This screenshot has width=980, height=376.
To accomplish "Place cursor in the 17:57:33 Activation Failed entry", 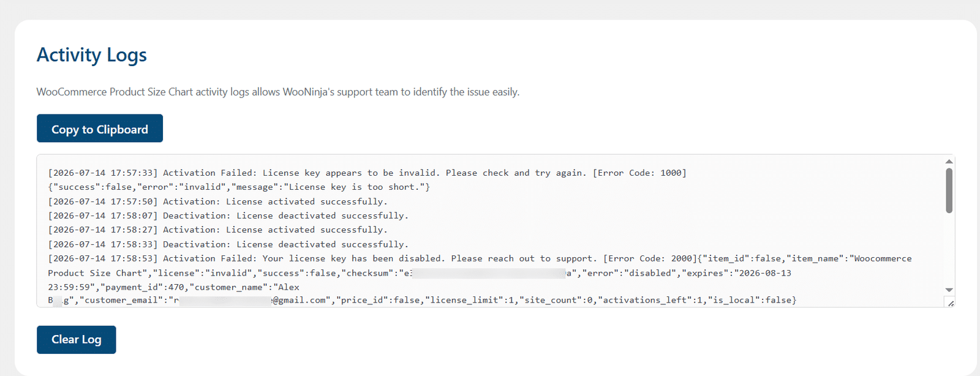I will [x=367, y=173].
